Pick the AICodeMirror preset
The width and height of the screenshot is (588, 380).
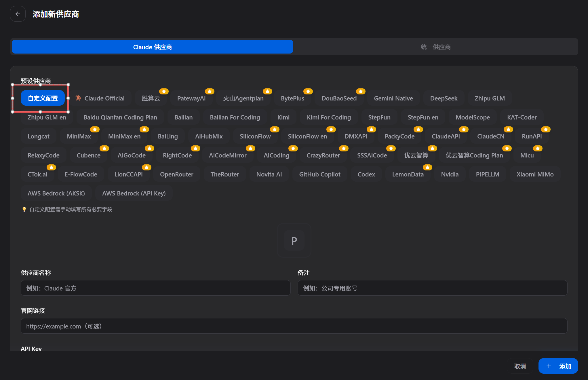[x=228, y=155]
